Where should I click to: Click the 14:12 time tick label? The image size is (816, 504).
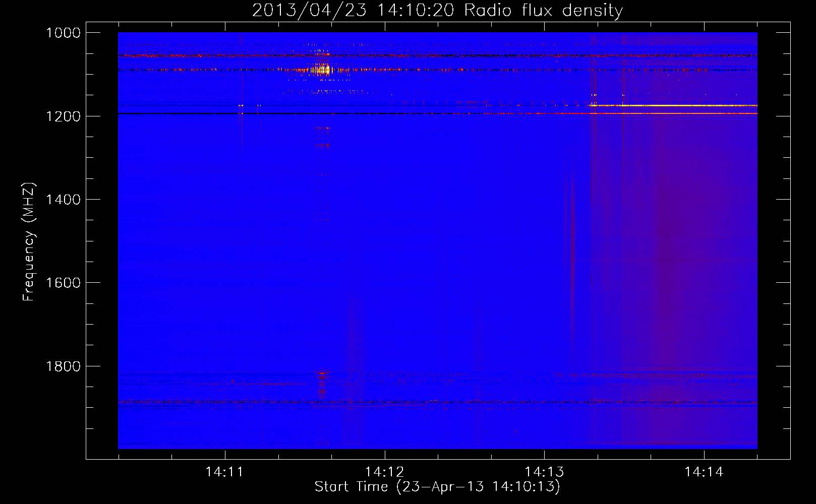coord(385,472)
